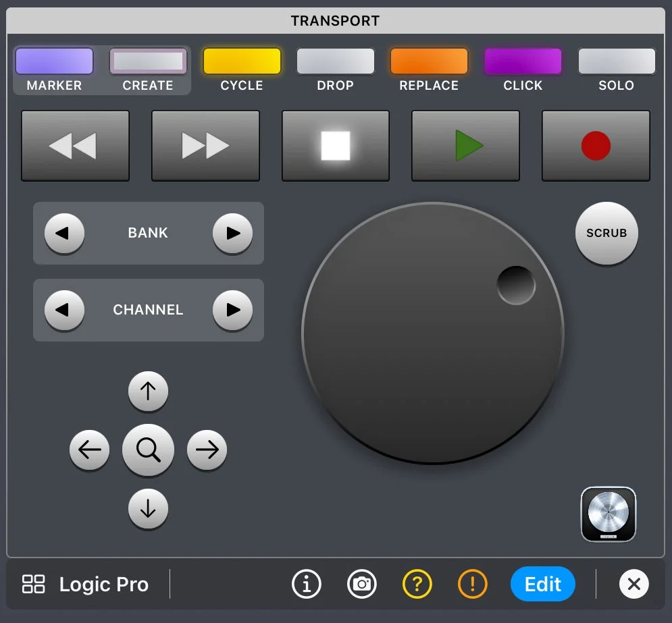Click the large jog wheel dial

[x=432, y=333]
